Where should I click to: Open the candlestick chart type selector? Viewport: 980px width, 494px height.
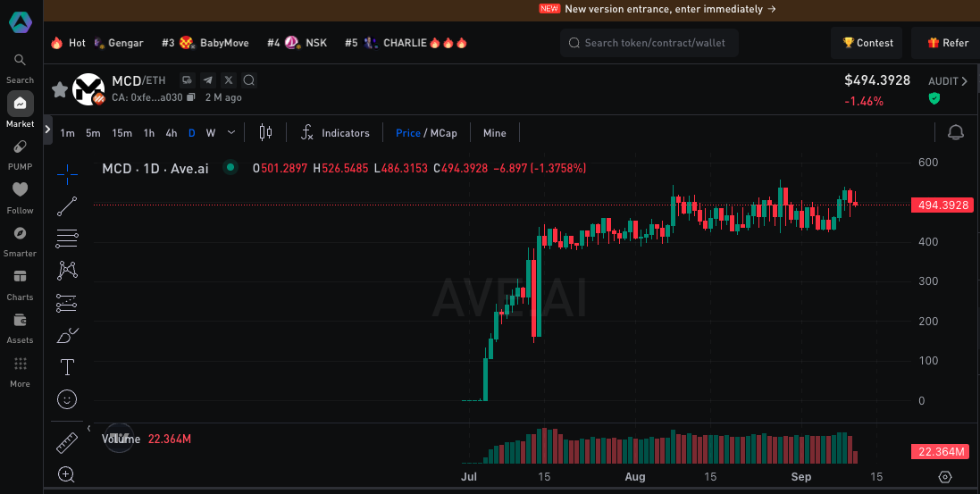pyautogui.click(x=265, y=132)
